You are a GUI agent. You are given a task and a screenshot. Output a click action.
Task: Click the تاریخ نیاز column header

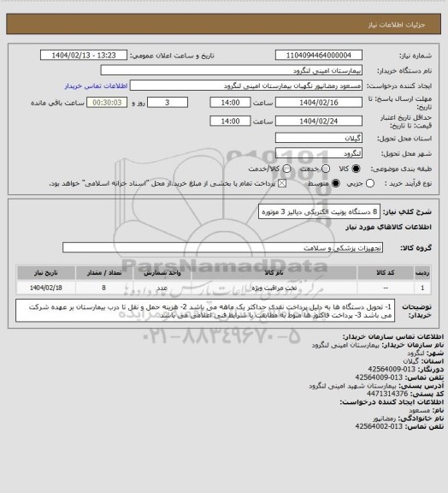(46, 272)
